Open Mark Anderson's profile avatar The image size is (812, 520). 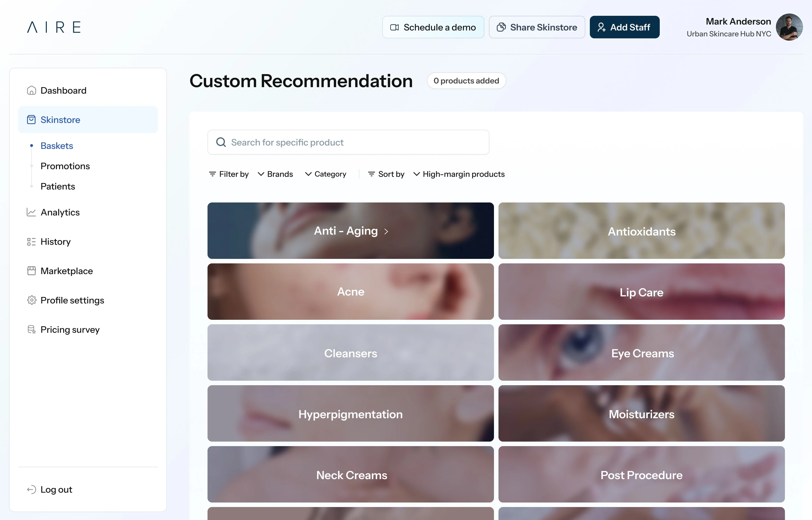pos(789,27)
